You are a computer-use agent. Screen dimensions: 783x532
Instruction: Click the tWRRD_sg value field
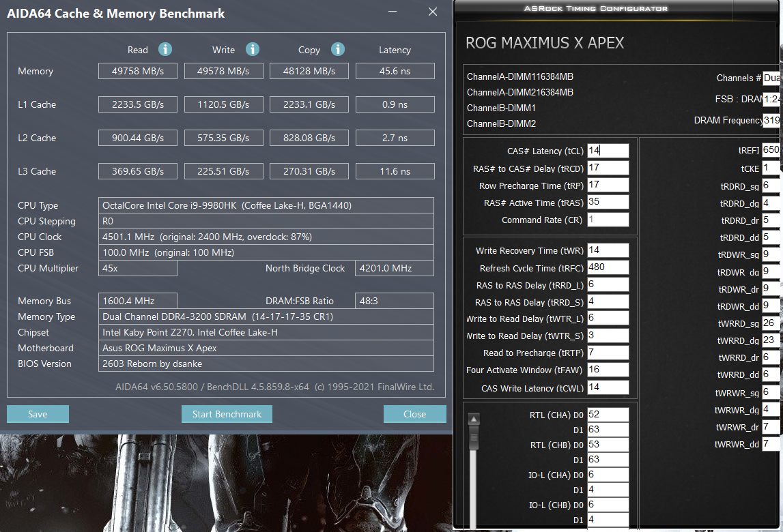point(771,323)
